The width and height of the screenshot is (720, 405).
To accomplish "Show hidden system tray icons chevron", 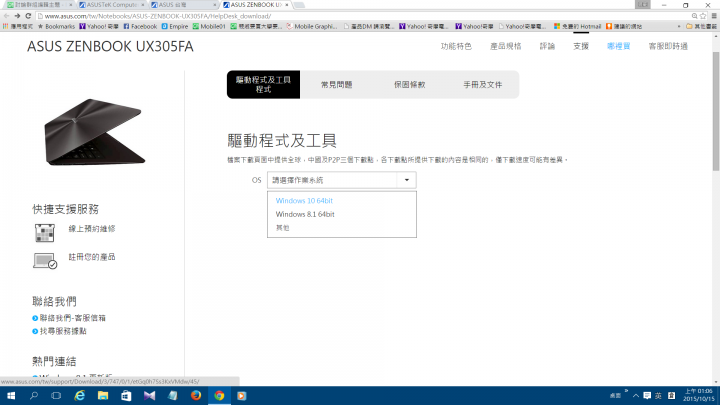I will point(636,396).
